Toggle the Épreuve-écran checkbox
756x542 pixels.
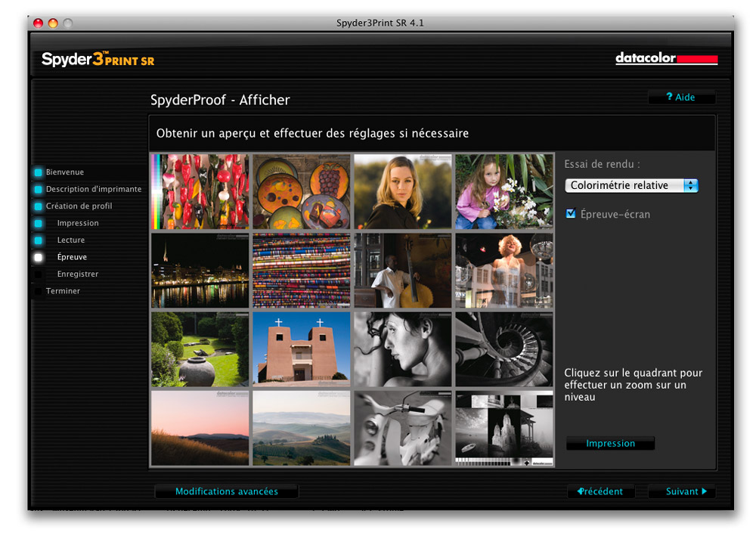pyautogui.click(x=571, y=213)
